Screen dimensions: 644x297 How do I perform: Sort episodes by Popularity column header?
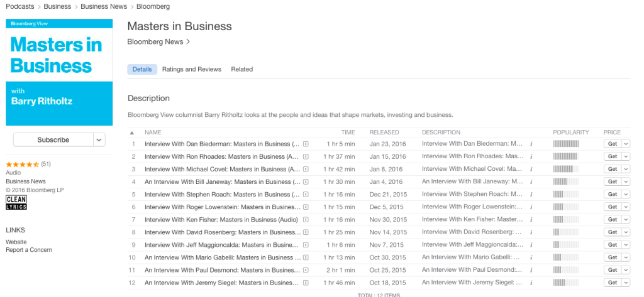[571, 132]
